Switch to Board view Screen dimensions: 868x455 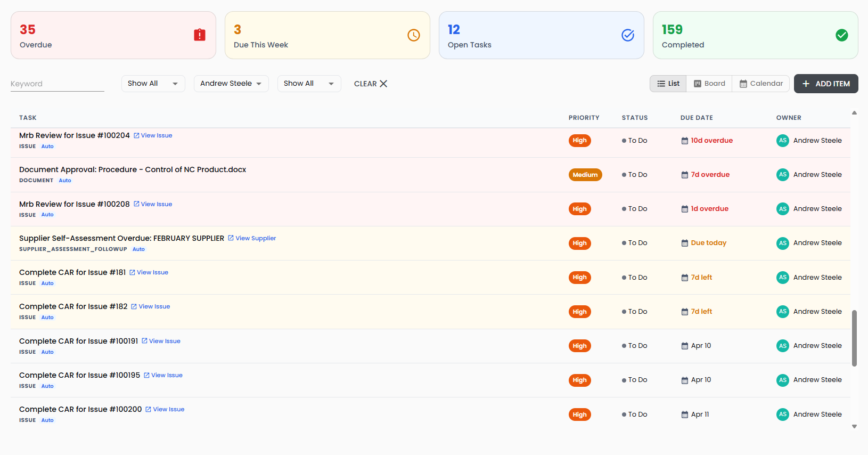(x=709, y=84)
